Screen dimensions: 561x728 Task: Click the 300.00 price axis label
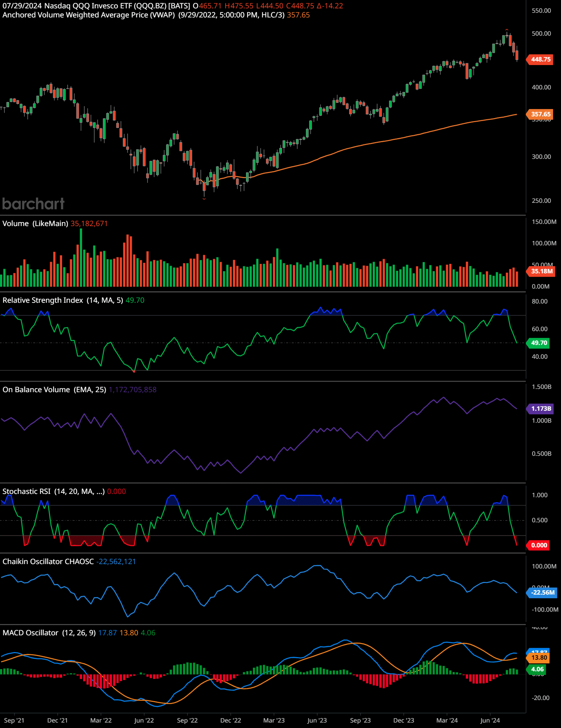541,157
